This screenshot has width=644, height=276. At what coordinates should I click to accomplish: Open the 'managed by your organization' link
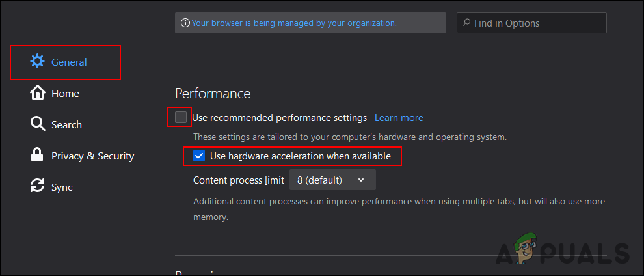click(x=294, y=23)
